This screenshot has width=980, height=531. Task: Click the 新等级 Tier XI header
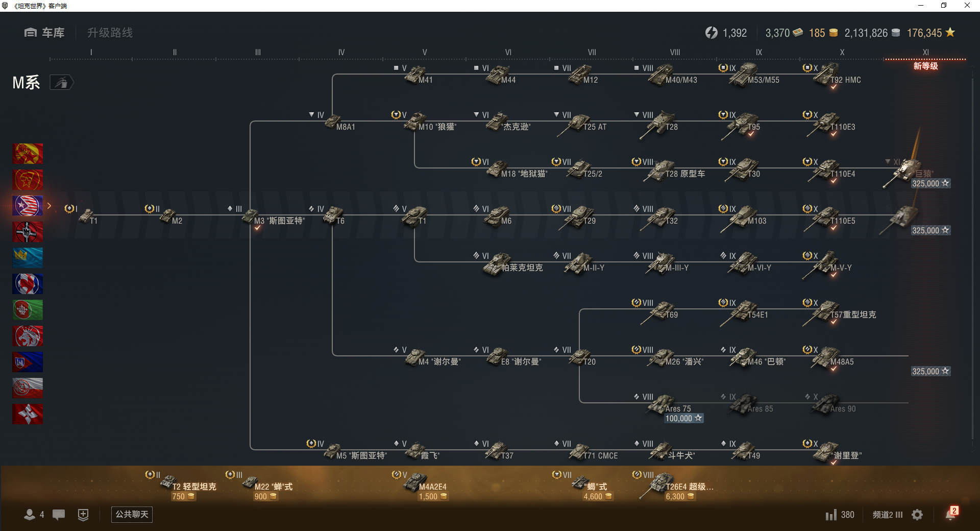[925, 66]
